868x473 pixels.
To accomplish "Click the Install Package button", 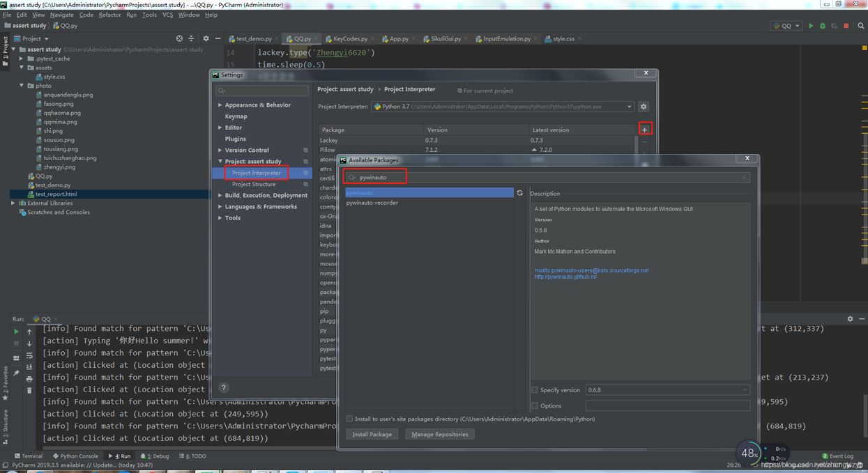I will [372, 433].
